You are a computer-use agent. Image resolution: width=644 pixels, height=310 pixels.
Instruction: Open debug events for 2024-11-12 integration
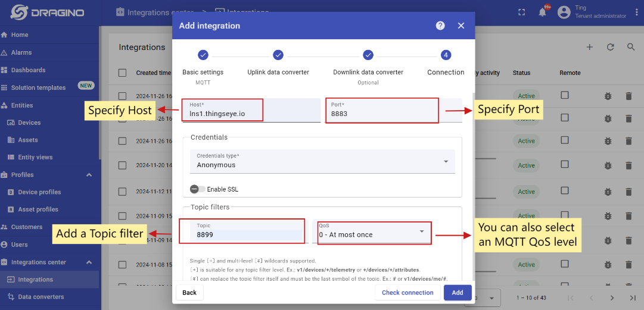pos(608,192)
